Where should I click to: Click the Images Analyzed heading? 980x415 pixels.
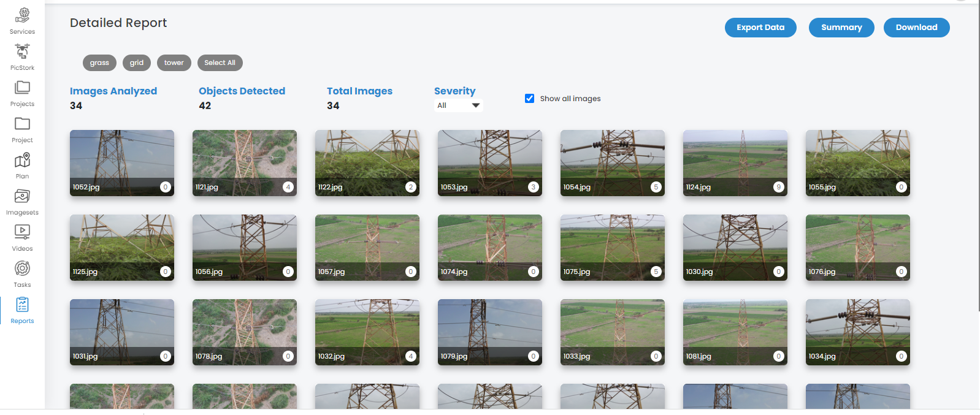(113, 91)
